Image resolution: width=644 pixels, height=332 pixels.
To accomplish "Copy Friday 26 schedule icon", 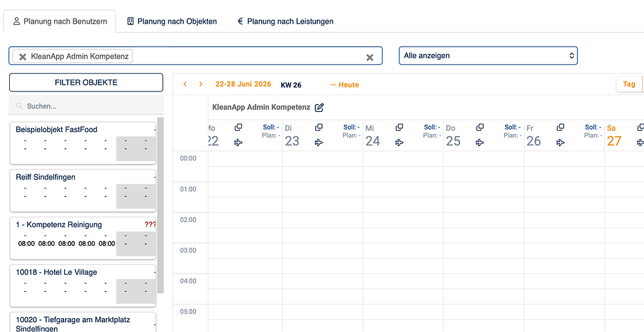I will point(560,128).
